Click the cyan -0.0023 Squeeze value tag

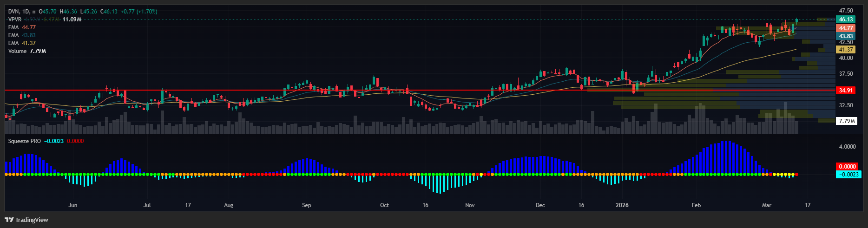[x=848, y=175]
